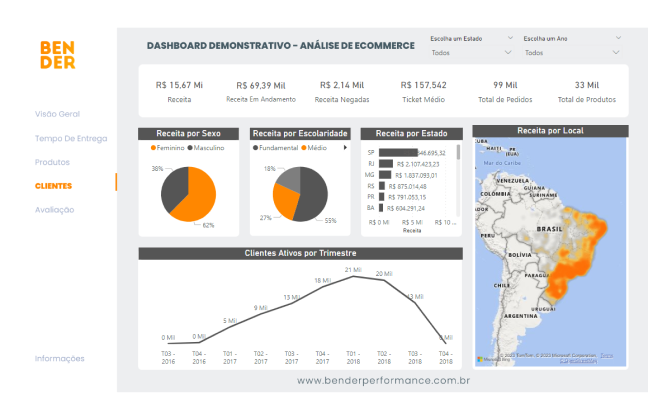Click the 18 Mil point on line chart

(322, 287)
